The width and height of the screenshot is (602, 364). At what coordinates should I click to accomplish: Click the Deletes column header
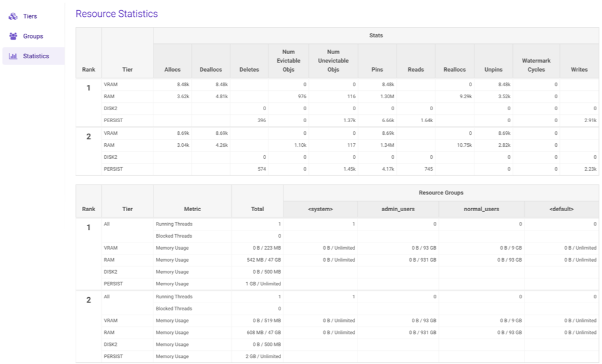(x=249, y=69)
